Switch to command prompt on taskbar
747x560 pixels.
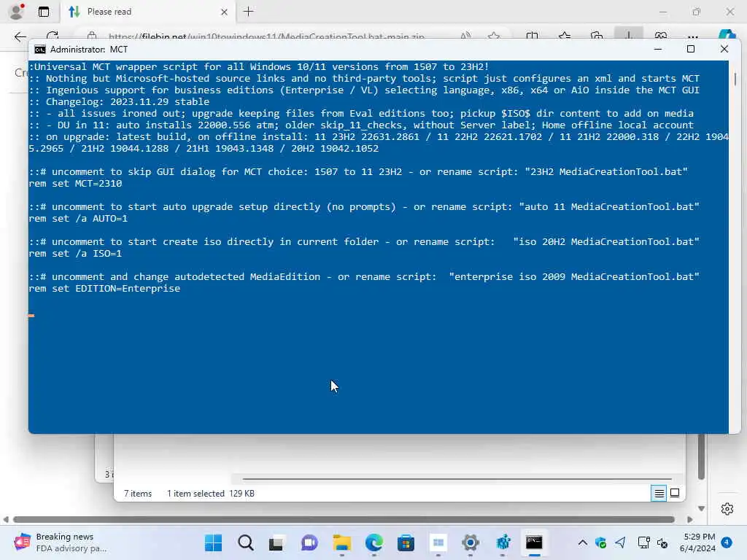tap(534, 542)
